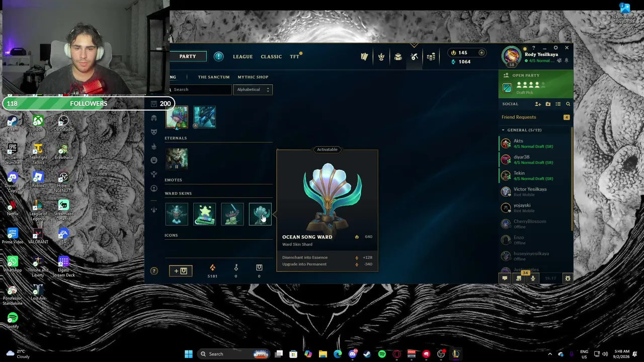Open the Store coins icon
The image size is (644, 362).
click(x=431, y=57)
